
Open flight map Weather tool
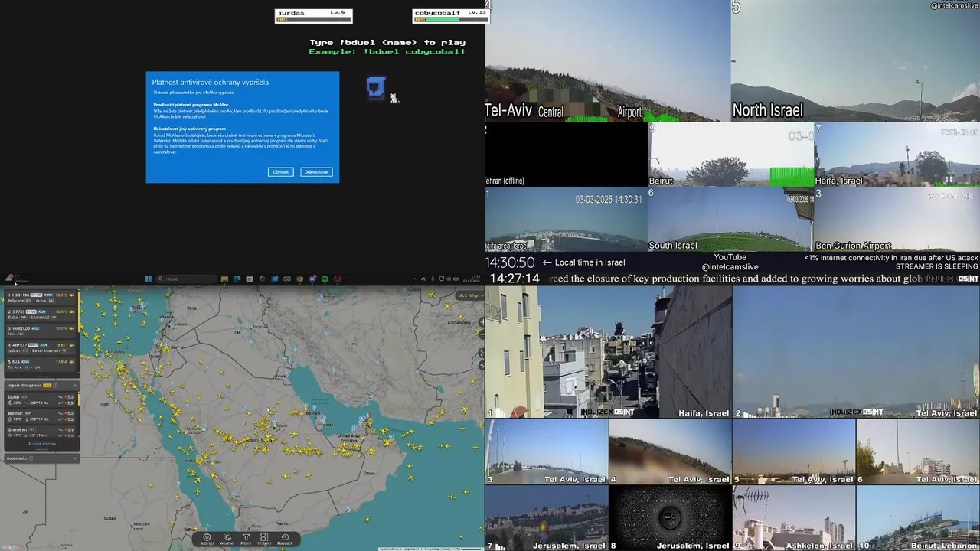(x=227, y=540)
